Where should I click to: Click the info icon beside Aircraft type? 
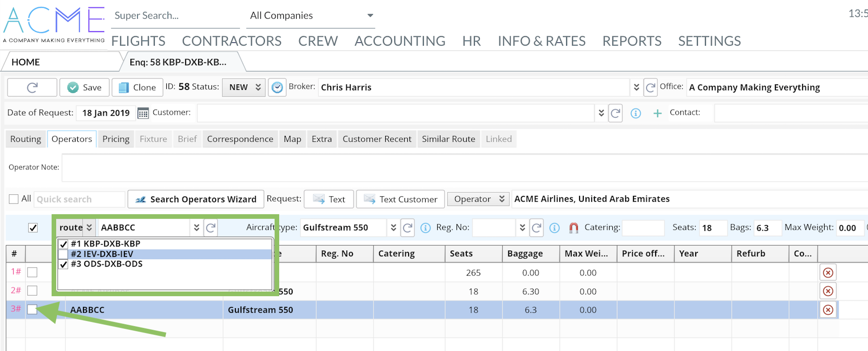(426, 228)
